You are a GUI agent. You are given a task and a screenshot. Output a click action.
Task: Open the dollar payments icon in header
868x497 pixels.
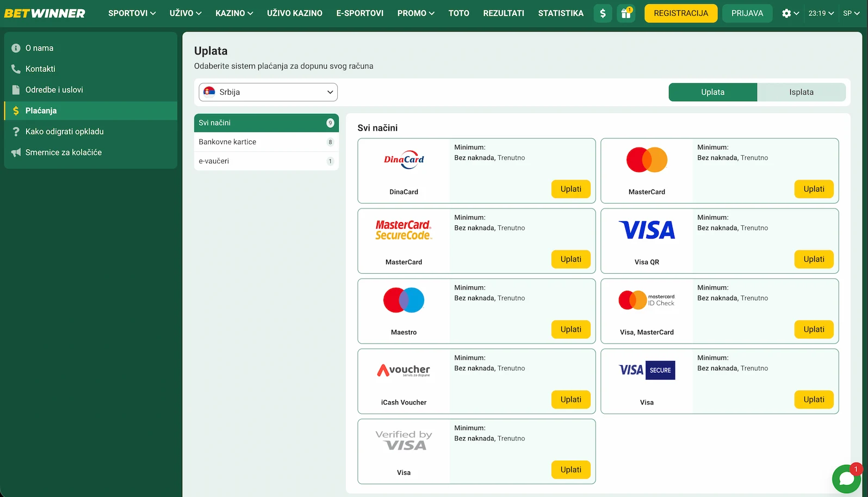[x=603, y=13]
